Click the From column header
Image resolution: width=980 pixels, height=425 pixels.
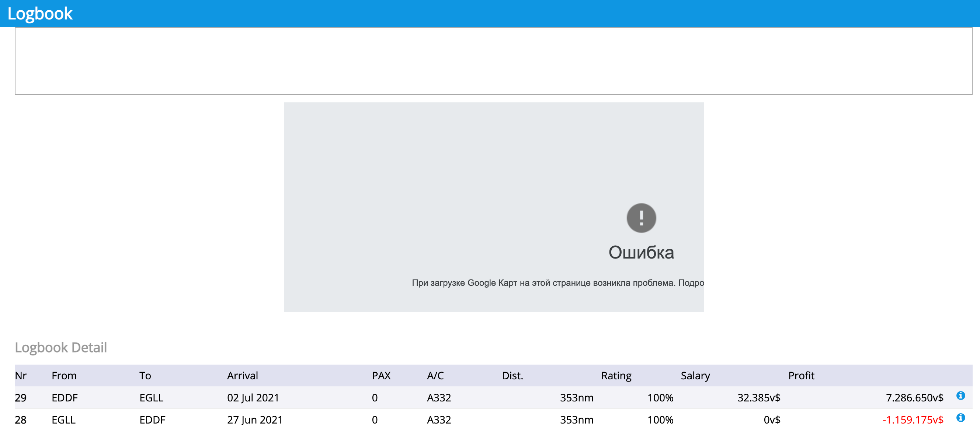pos(64,376)
